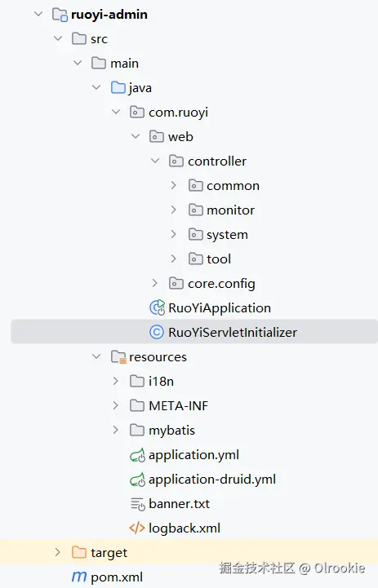Expand the mybatis folder
The image size is (378, 588).
click(x=116, y=430)
